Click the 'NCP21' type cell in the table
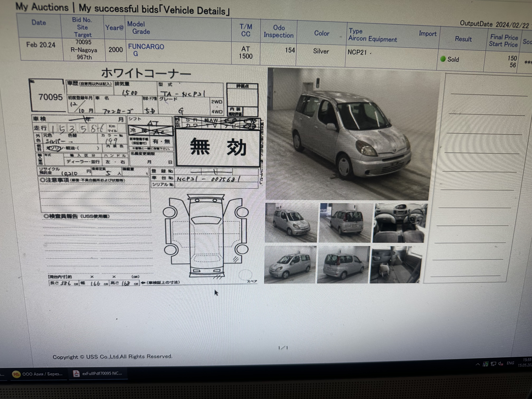The image size is (532, 399). point(357,52)
